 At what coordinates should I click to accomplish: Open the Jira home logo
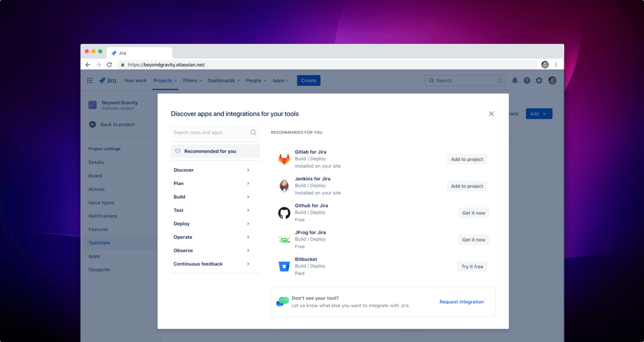click(107, 80)
